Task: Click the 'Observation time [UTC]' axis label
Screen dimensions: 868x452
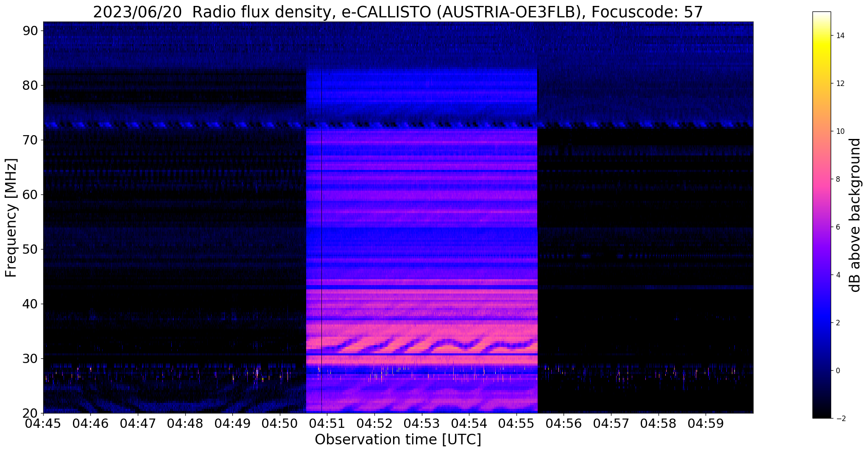Action: 398,439
